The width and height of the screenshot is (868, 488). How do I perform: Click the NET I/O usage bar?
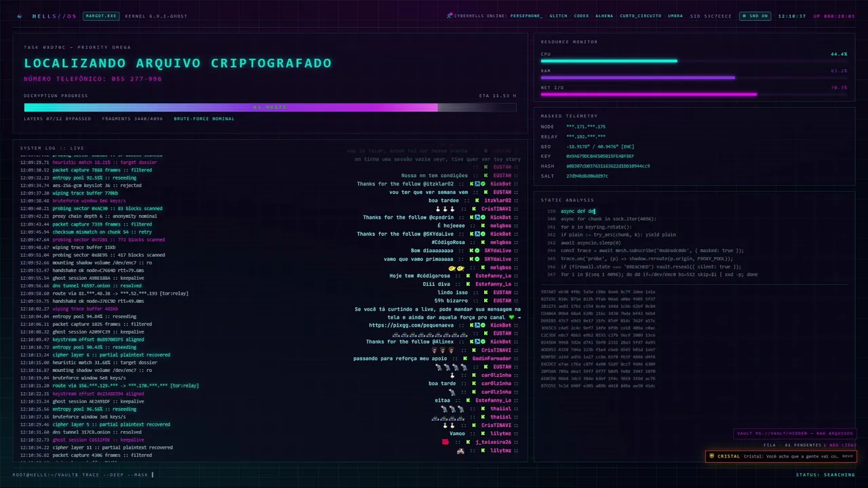coord(694,94)
